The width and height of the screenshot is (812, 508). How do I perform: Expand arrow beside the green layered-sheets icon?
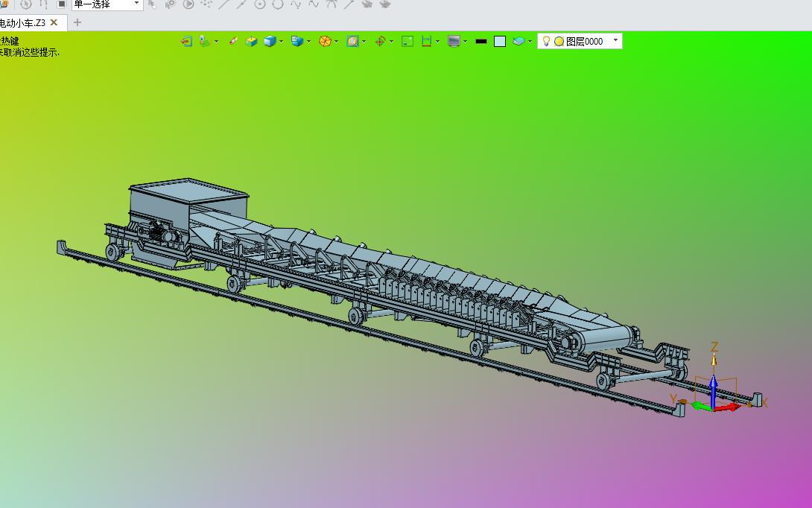point(216,42)
